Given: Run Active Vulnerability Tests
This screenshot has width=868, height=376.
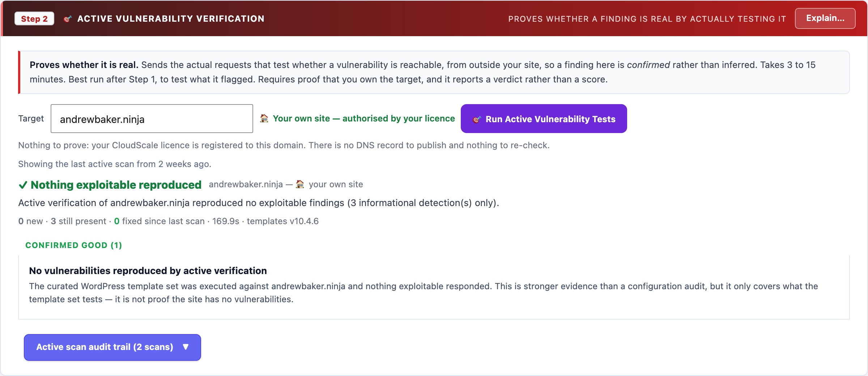Looking at the screenshot, I should click(x=544, y=119).
